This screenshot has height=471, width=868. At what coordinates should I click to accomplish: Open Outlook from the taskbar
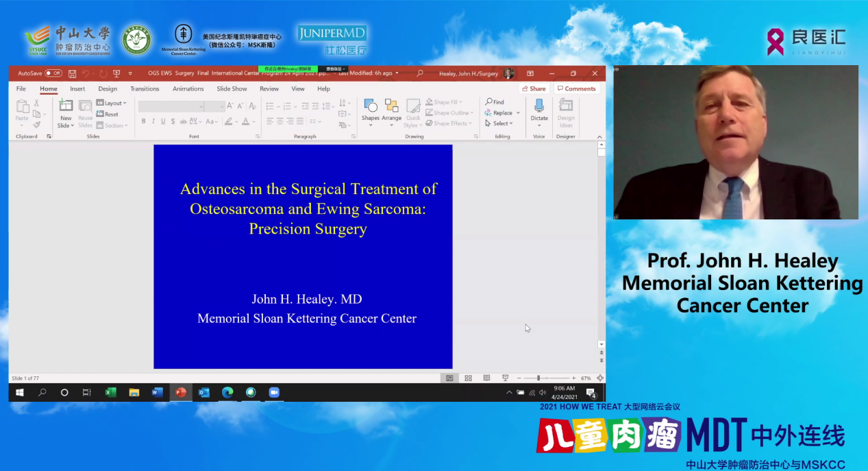pyautogui.click(x=203, y=392)
